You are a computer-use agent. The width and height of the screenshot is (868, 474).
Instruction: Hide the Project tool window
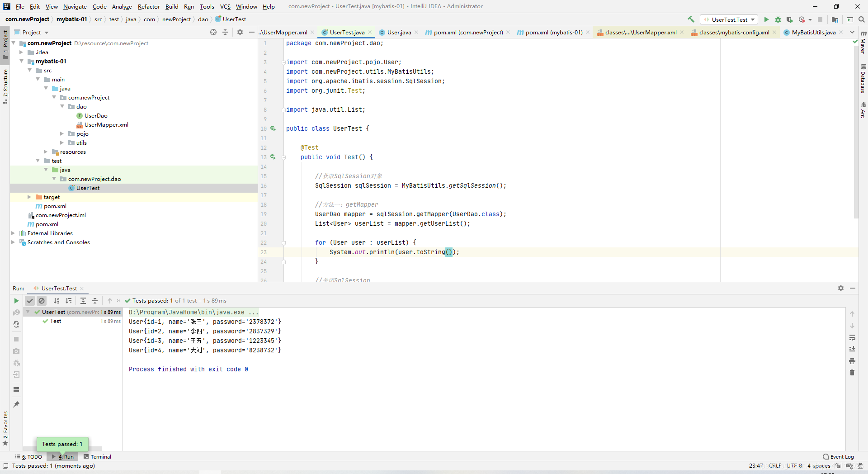252,32
